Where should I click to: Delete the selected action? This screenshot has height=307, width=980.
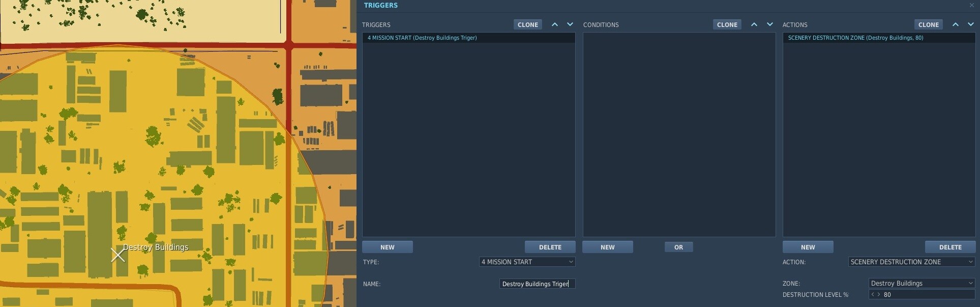(x=951, y=247)
